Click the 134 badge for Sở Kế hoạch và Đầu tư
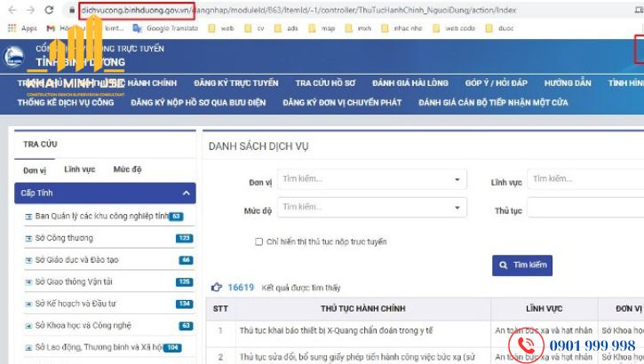Screen dimensions: 644x364 point(185,304)
